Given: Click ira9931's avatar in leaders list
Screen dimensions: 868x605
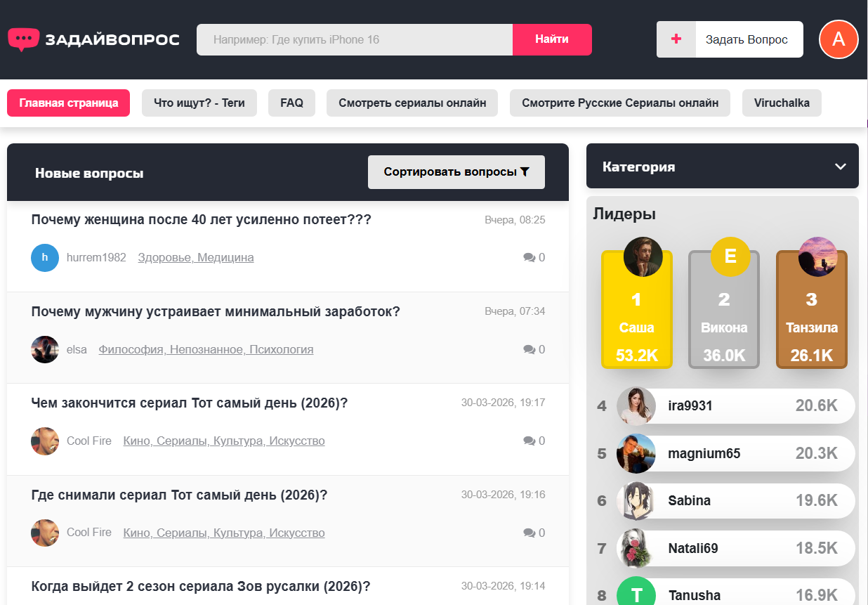Looking at the screenshot, I should click(x=636, y=406).
